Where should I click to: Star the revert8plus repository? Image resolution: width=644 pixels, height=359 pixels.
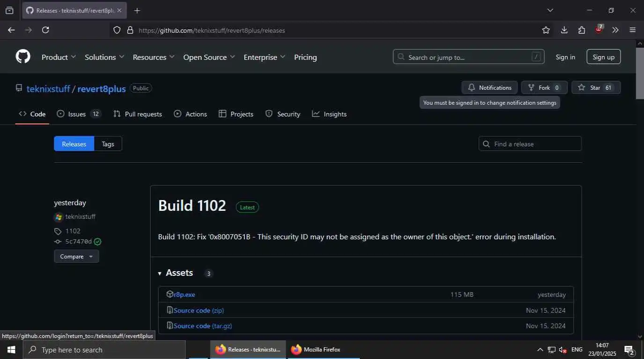[x=596, y=87]
